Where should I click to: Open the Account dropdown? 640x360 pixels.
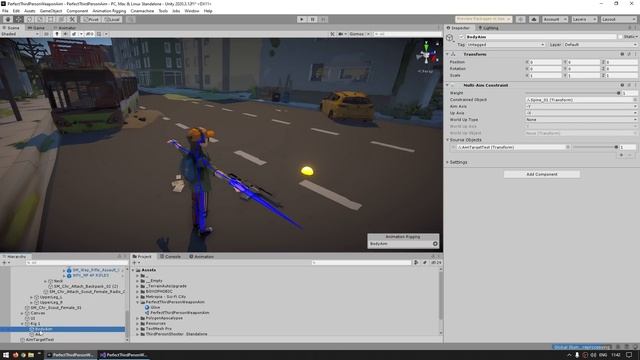[x=555, y=19]
